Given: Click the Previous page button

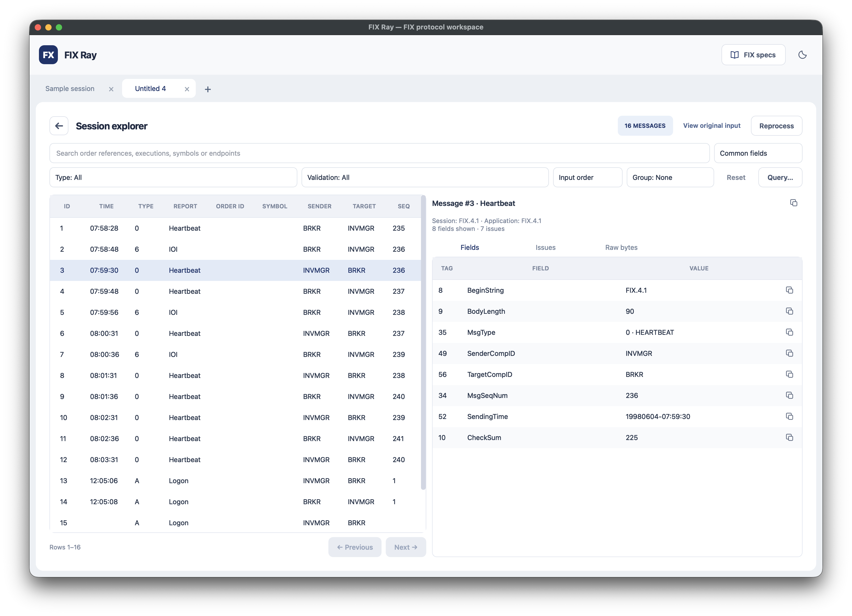Looking at the screenshot, I should tap(355, 547).
